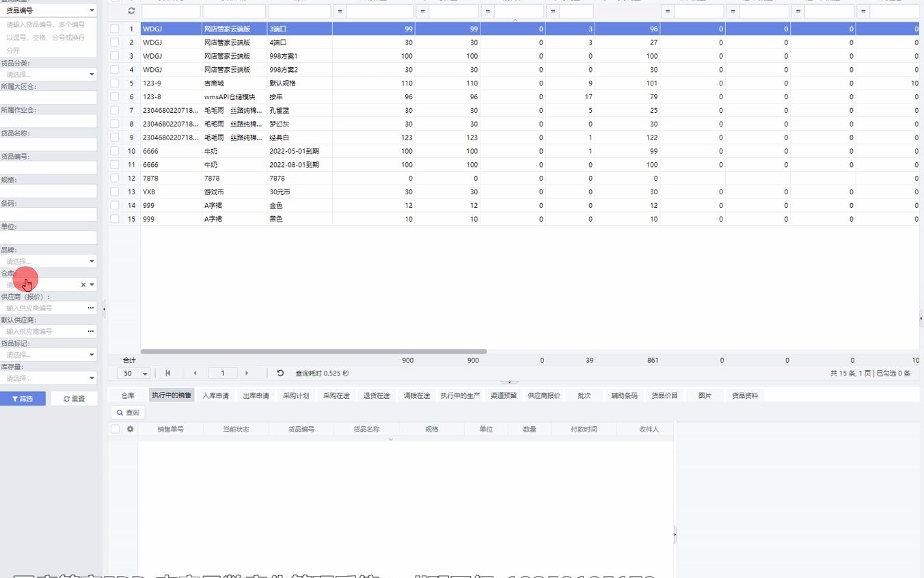The width and height of the screenshot is (924, 578).
Task: Expand the upper grid header chevron
Action: 515,21
